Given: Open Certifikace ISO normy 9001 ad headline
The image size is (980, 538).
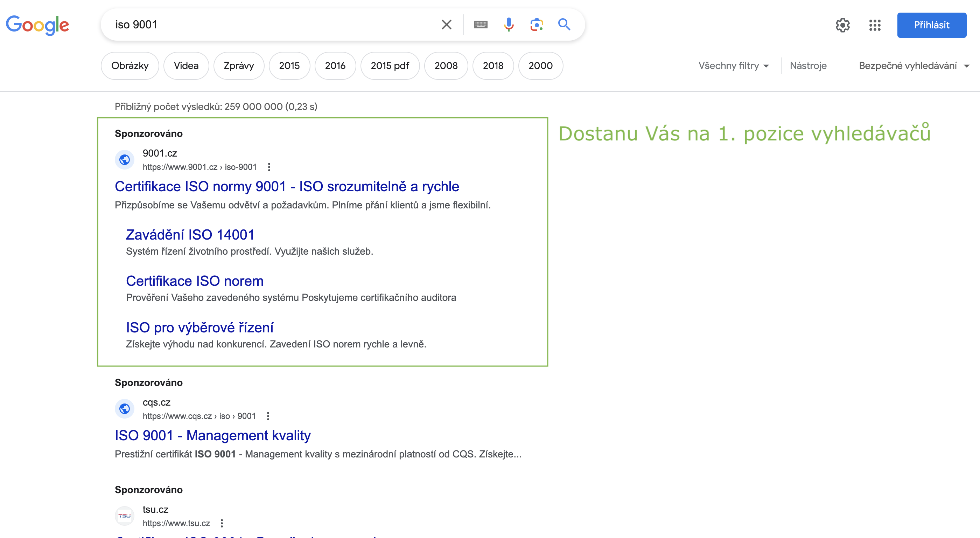Looking at the screenshot, I should pyautogui.click(x=287, y=186).
